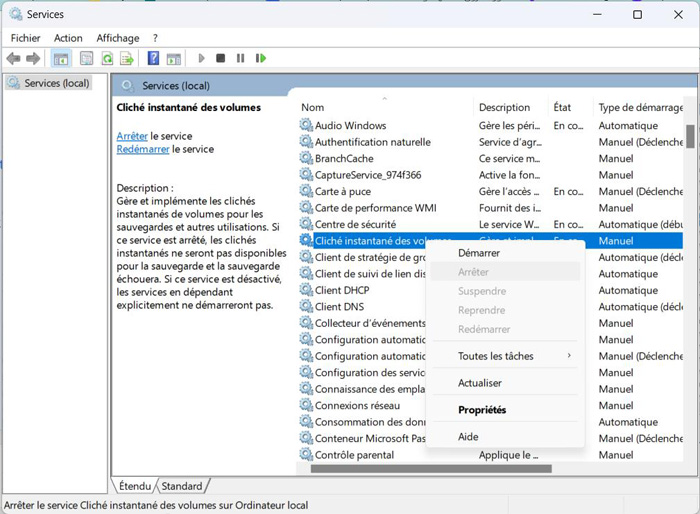This screenshot has height=514, width=700.
Task: Select Services (local) in the left tree
Action: (x=56, y=83)
